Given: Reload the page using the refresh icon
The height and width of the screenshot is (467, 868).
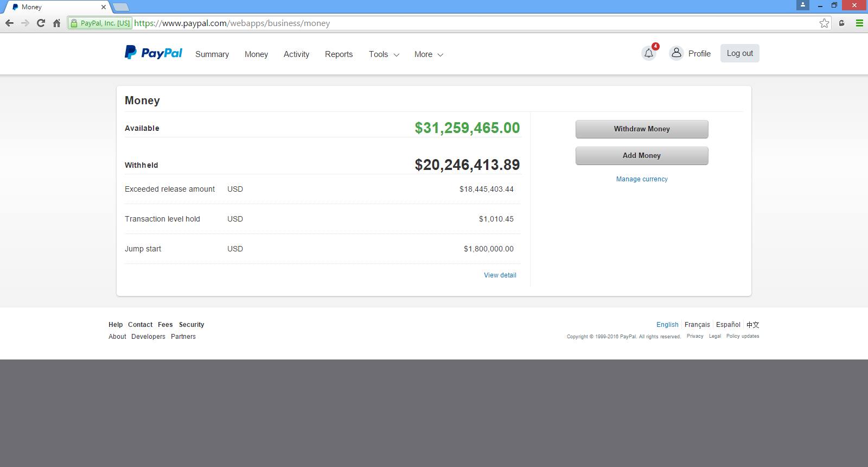Looking at the screenshot, I should [x=41, y=23].
